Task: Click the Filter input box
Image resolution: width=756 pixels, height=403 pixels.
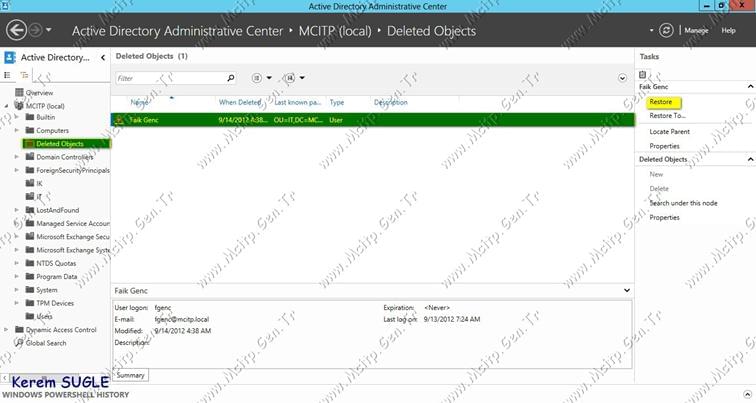Action: pyautogui.click(x=169, y=78)
